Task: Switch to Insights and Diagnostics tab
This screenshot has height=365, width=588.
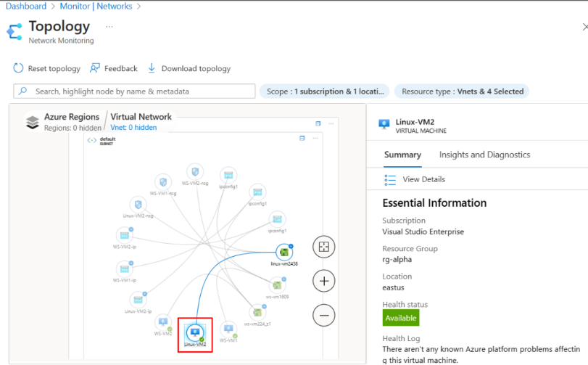Action: click(x=484, y=155)
